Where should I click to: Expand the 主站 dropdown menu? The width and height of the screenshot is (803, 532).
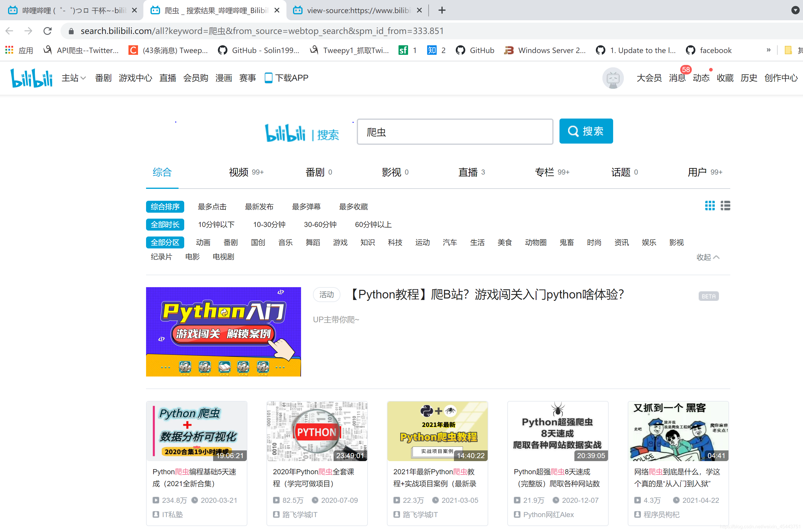pyautogui.click(x=73, y=78)
